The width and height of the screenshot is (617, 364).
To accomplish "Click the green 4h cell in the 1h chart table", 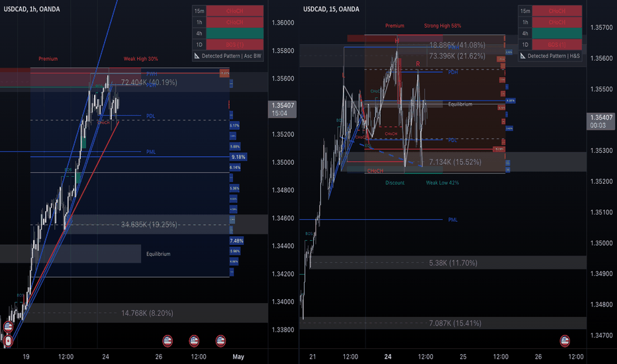I will 234,34.
